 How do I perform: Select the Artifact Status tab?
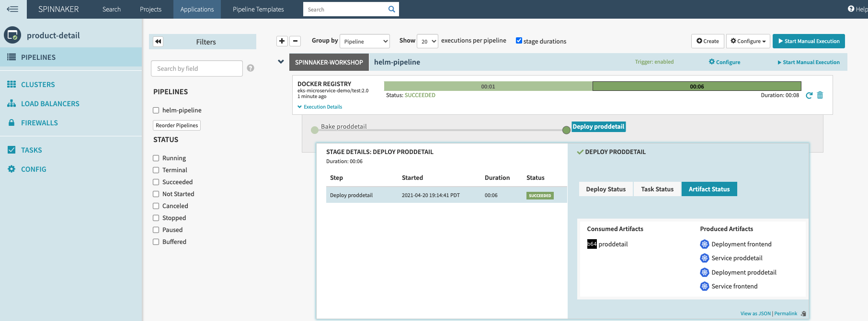tap(709, 189)
